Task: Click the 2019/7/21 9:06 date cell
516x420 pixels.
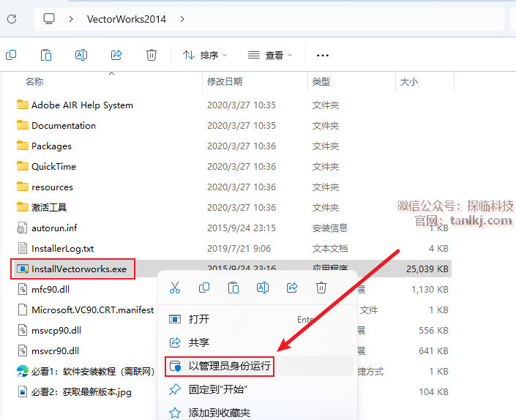Action: pos(239,249)
